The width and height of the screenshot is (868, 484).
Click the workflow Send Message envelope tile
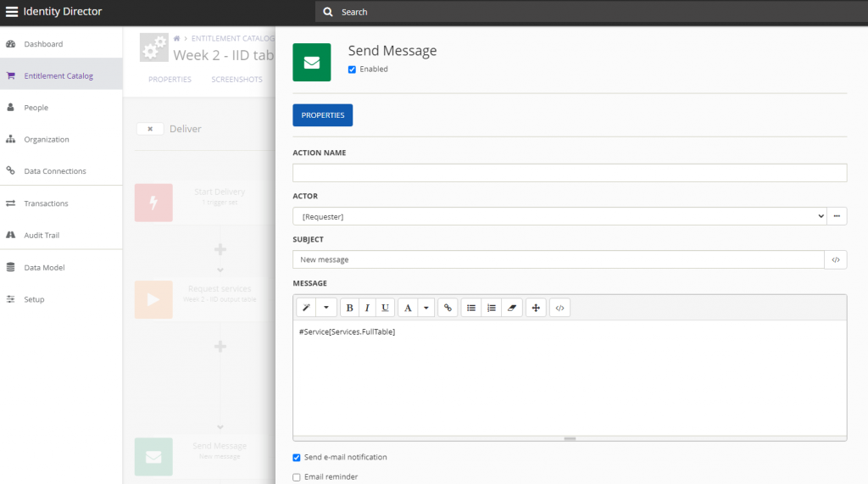(153, 457)
